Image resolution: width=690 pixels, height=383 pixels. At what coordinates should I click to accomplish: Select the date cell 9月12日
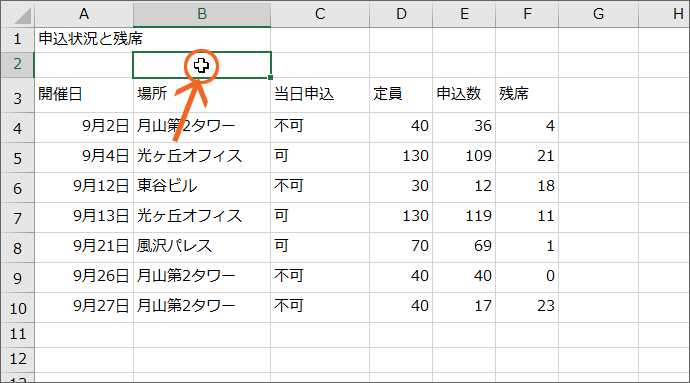coord(84,188)
